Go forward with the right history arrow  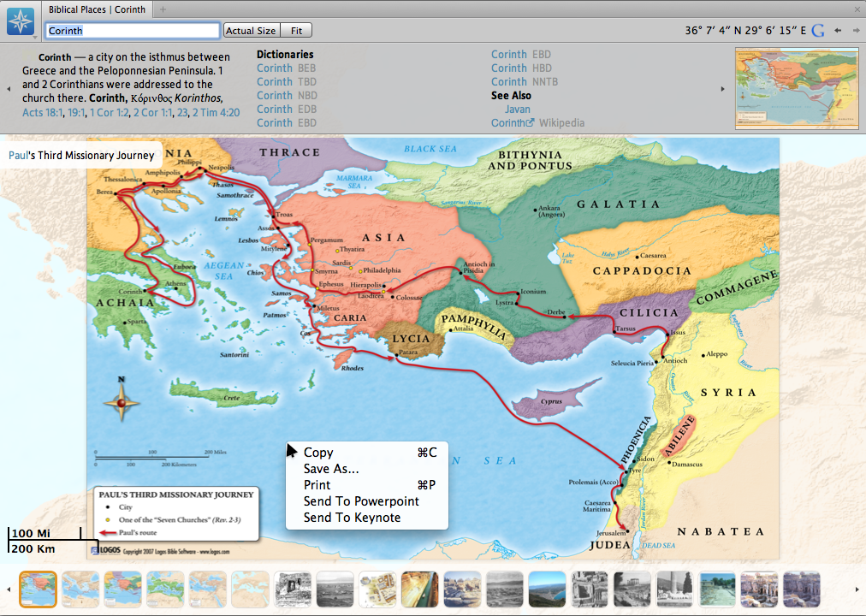click(856, 30)
